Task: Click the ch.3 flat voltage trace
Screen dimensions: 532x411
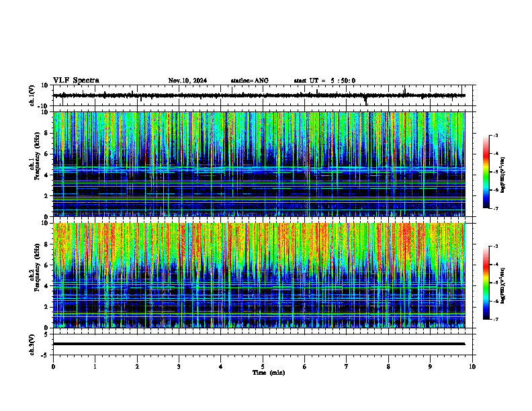Action: coord(259,344)
